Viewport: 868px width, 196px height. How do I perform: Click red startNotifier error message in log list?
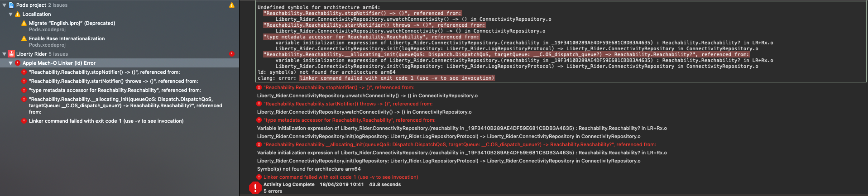(348, 104)
